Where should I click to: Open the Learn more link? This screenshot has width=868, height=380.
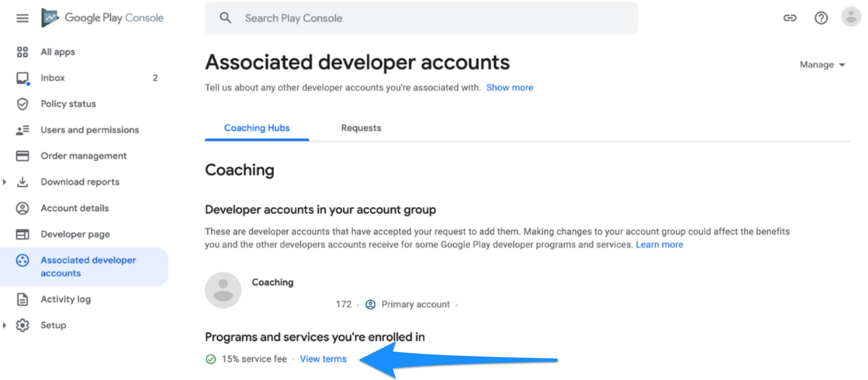click(x=659, y=244)
